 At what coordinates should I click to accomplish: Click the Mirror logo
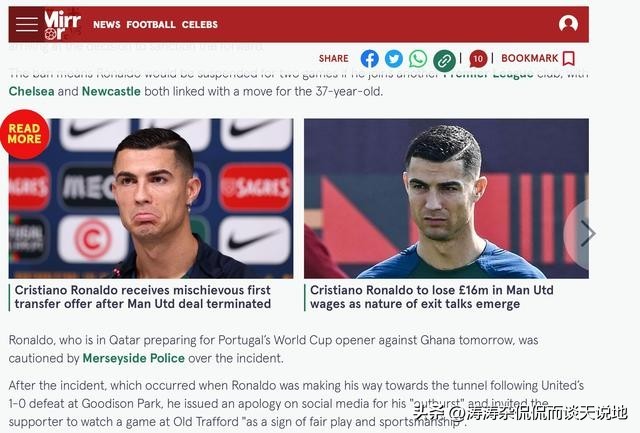pos(62,24)
